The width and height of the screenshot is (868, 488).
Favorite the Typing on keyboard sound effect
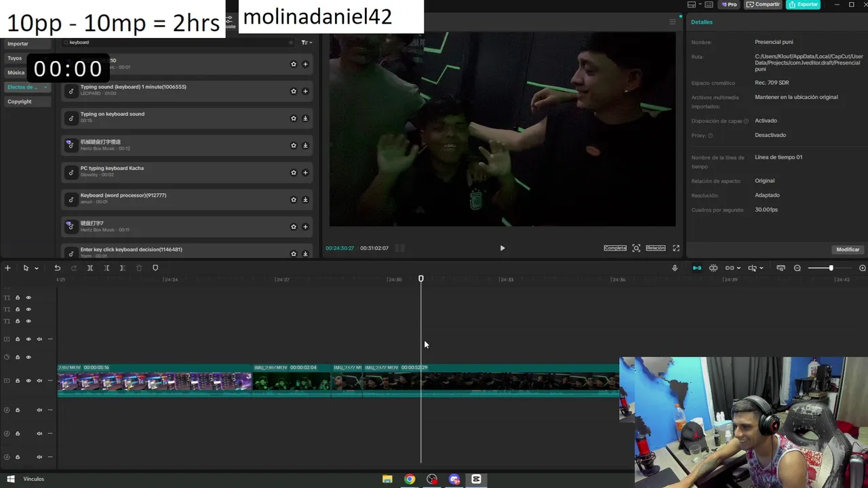[294, 118]
